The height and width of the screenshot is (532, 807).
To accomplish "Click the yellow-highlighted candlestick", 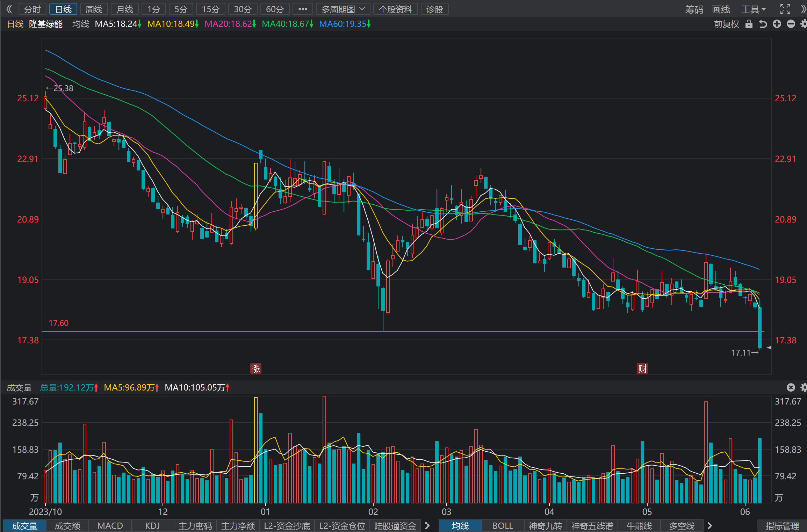I will pyautogui.click(x=256, y=196).
